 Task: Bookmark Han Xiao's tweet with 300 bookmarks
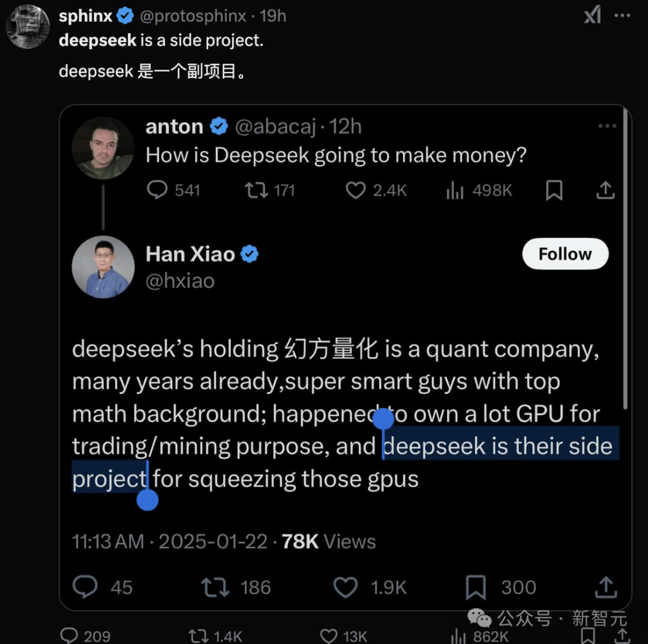point(476,587)
